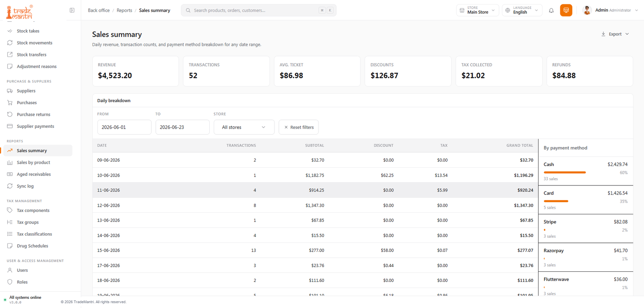
Task: Click the Stock takes checkmark icon
Action: pos(10,31)
